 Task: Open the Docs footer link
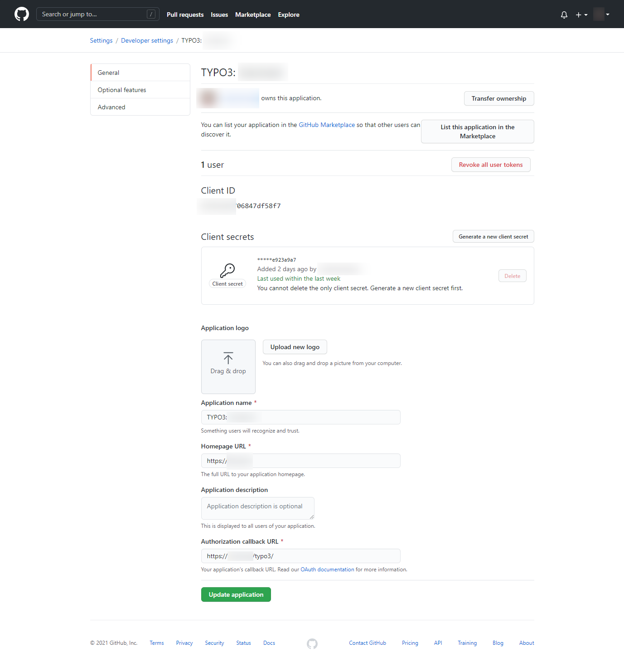pyautogui.click(x=269, y=643)
